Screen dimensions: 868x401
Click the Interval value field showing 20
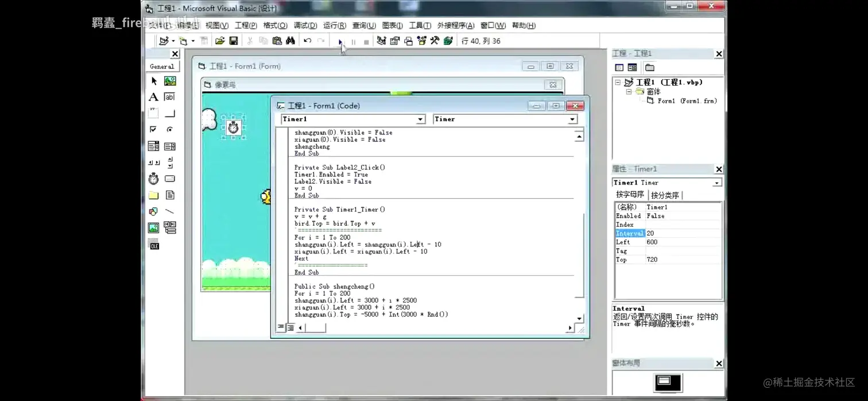683,233
